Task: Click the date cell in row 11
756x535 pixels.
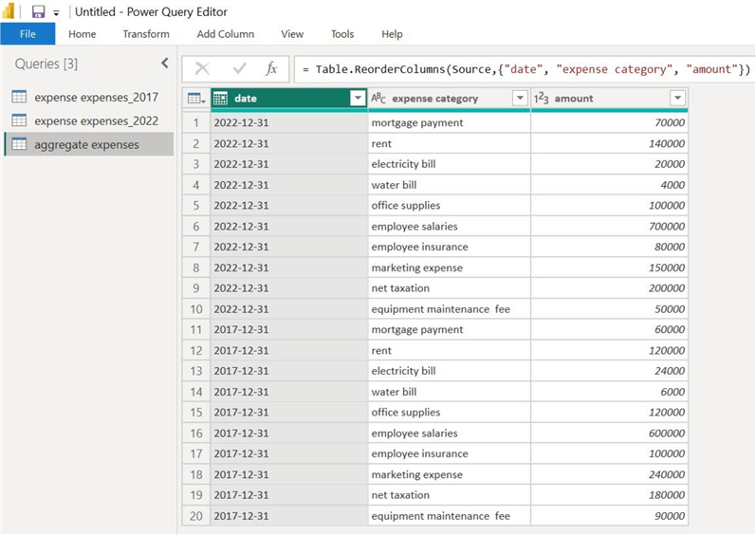Action: (289, 330)
